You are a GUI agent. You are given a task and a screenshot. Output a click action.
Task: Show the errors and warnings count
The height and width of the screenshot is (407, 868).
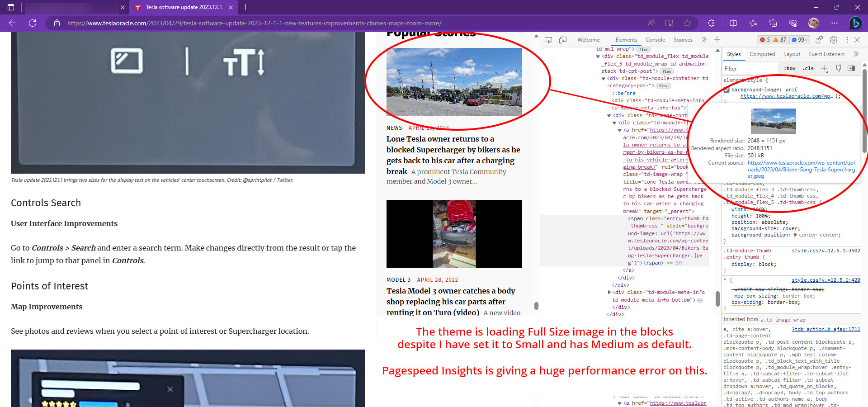coord(773,40)
